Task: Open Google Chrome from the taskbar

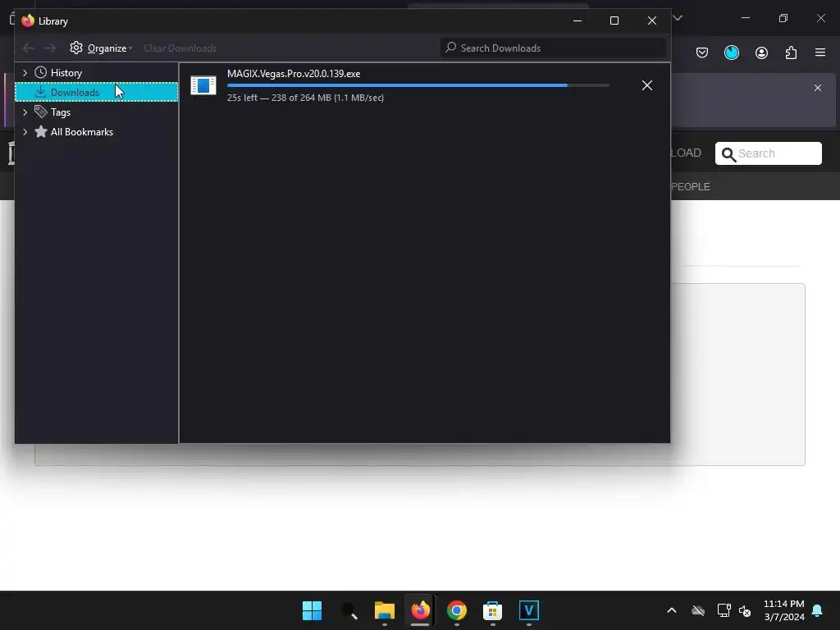Action: 456,610
